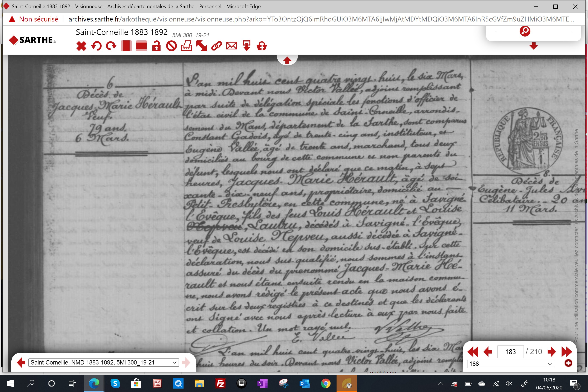Toggle fullscreen with diagonal arrows icon

(x=202, y=46)
